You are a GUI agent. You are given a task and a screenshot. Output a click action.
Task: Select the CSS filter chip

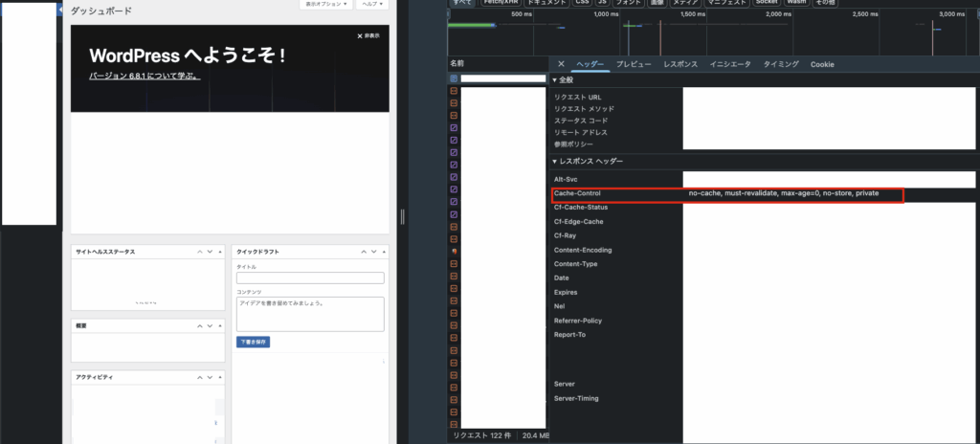[581, 3]
